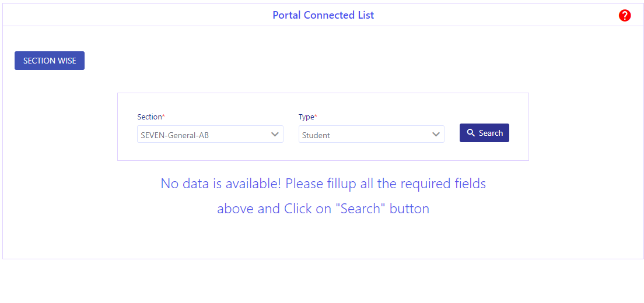
Task: Click the red asterisk beside Type
Action: 316,117
